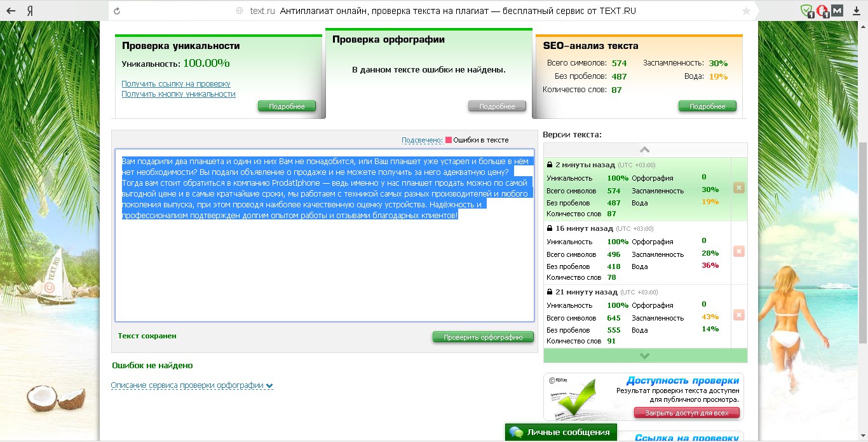Click the green checkmark document image
The height and width of the screenshot is (442, 868).
pos(573,399)
